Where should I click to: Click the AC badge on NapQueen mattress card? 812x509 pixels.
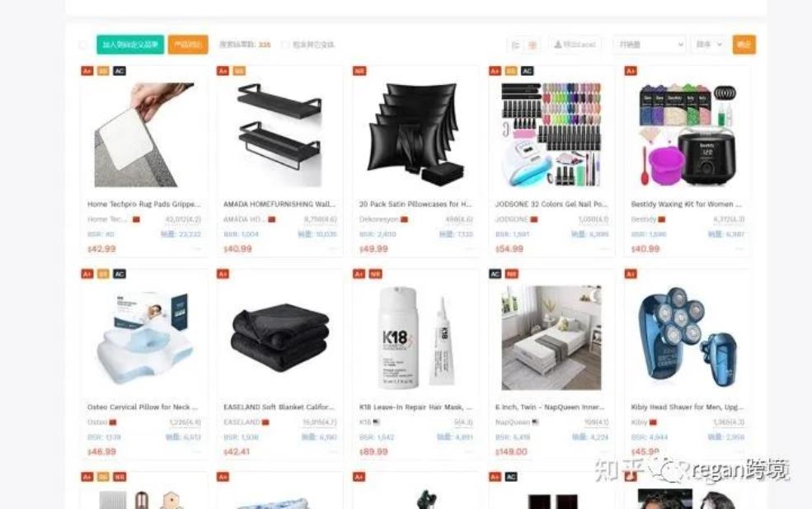pyautogui.click(x=495, y=274)
